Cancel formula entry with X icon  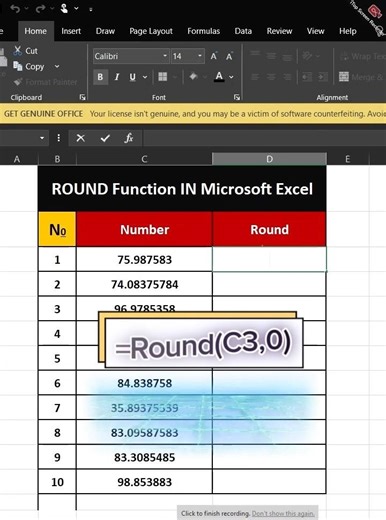(81, 138)
